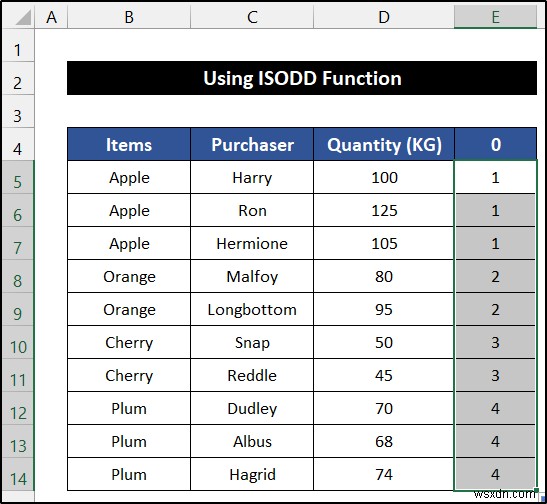Click the quantity cell 70
This screenshot has width=547, height=504.
pos(384,408)
